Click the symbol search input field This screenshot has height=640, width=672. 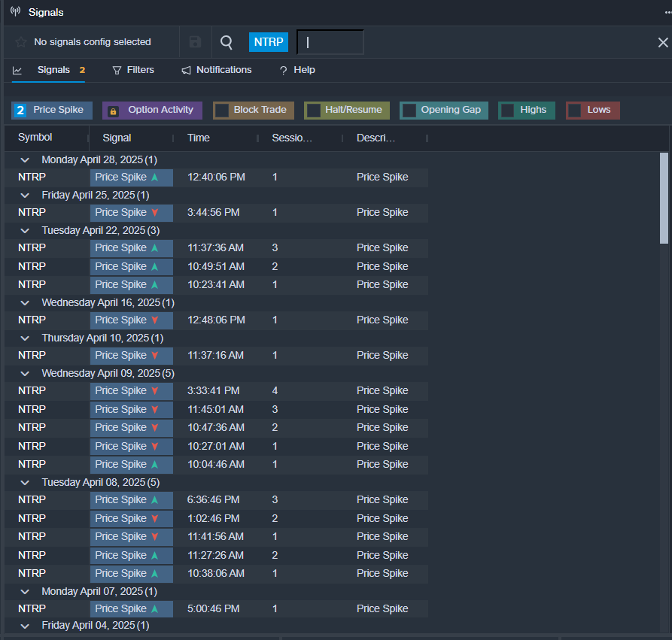pos(331,42)
